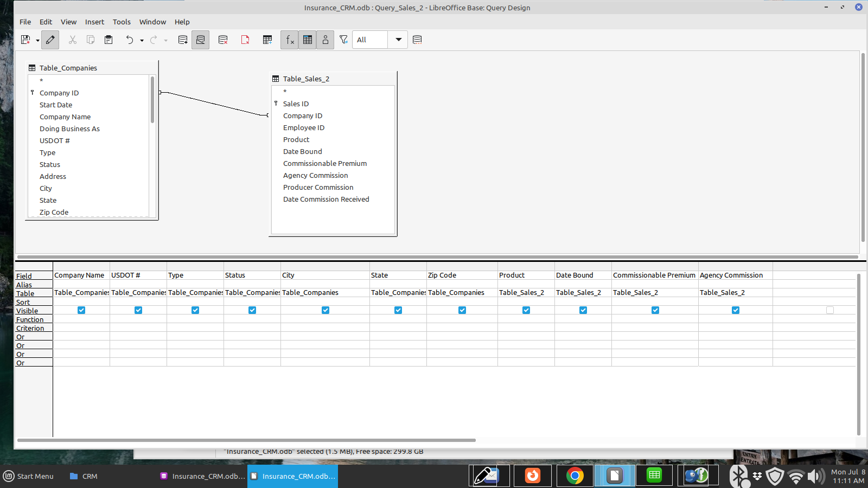868x488 pixels.
Task: Open the Tools menu
Action: pyautogui.click(x=122, y=22)
